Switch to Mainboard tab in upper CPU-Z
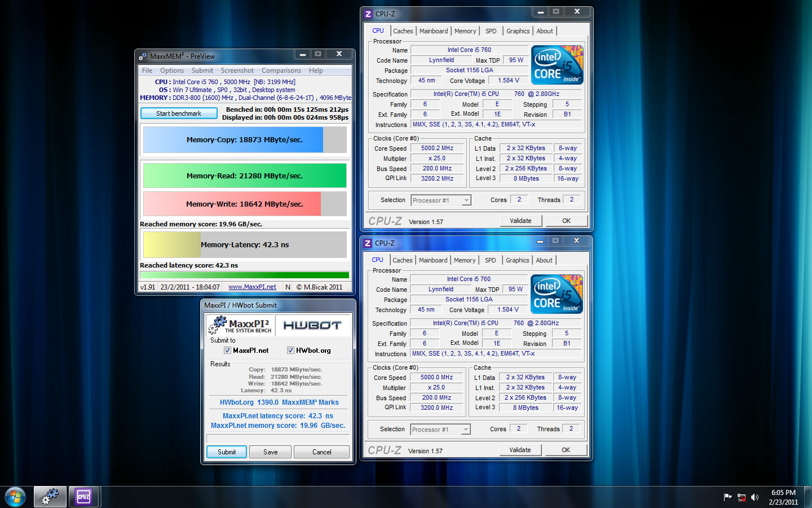812x508 pixels. pos(434,31)
